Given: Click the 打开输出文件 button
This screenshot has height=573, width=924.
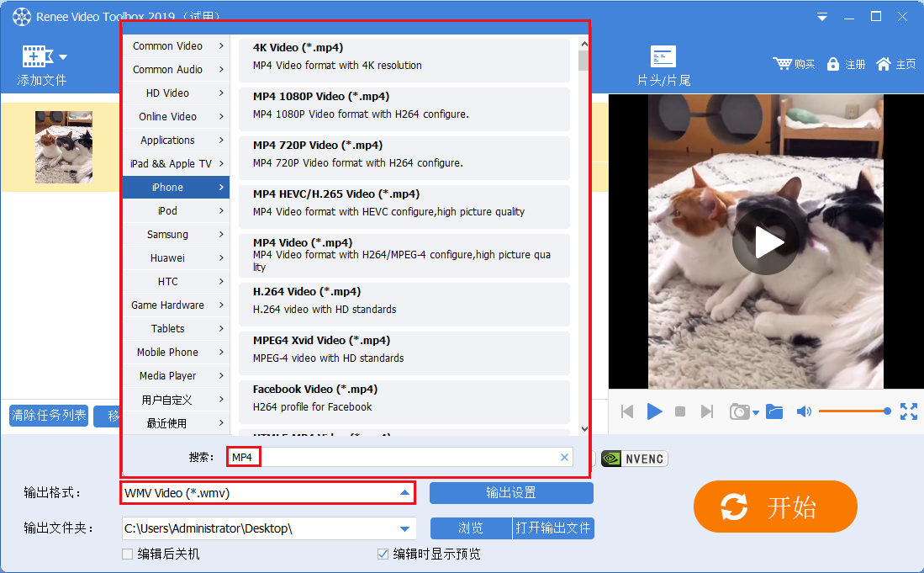Looking at the screenshot, I should [552, 528].
